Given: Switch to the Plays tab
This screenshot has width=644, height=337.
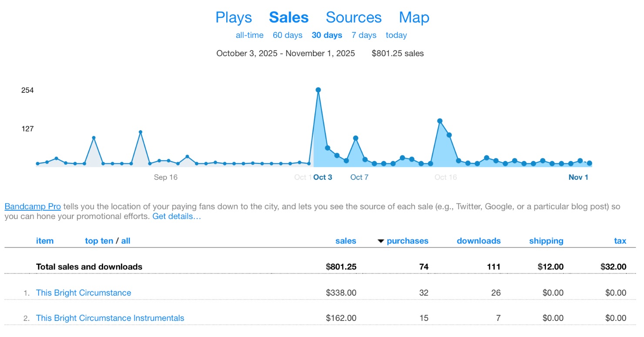Looking at the screenshot, I should tap(234, 17).
